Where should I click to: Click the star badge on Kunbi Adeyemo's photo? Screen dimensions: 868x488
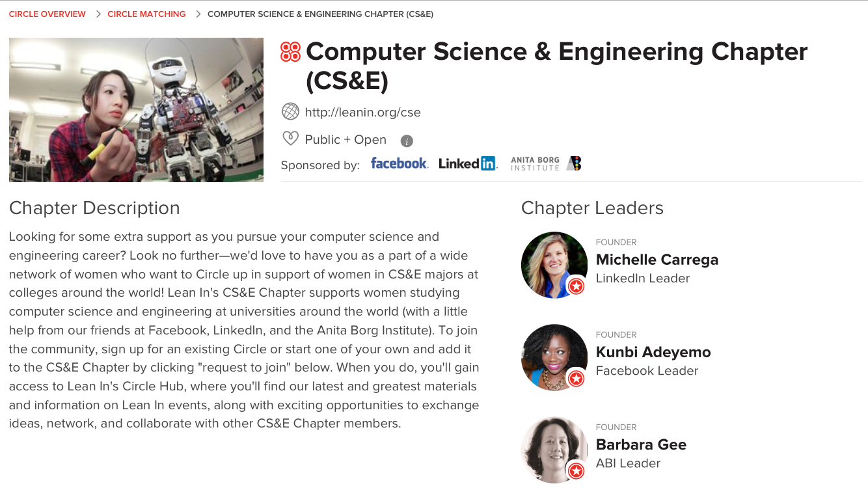click(576, 379)
